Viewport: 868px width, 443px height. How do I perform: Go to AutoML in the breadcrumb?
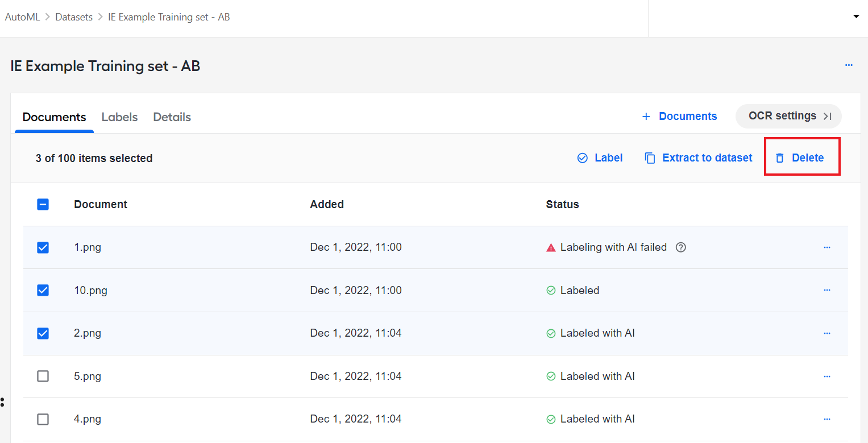(23, 17)
